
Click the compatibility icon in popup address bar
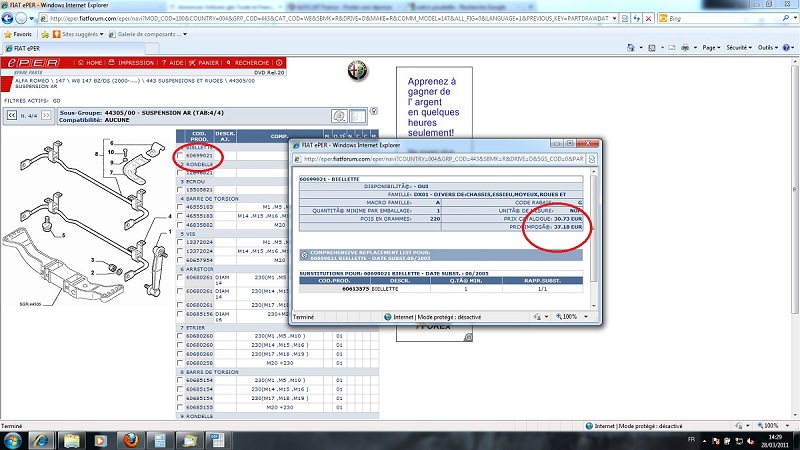(x=592, y=159)
